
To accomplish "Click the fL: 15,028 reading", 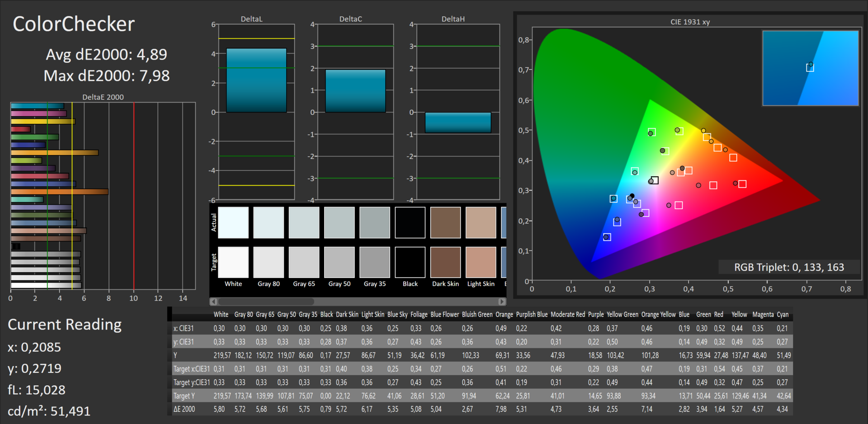I will coord(37,390).
